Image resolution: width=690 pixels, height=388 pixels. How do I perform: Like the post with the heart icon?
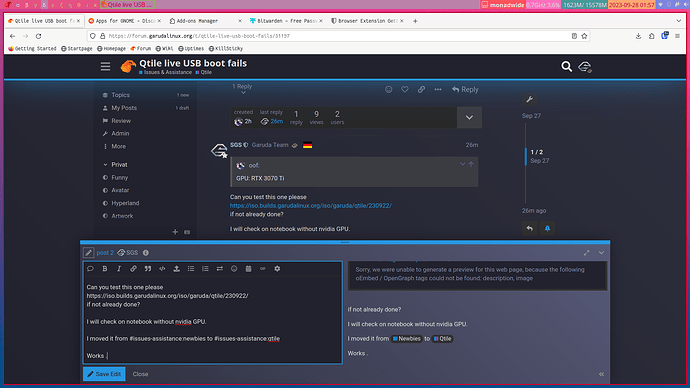[405, 89]
